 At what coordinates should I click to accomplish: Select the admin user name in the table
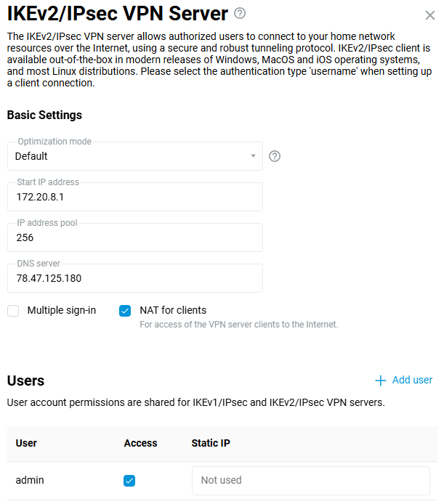tap(30, 480)
